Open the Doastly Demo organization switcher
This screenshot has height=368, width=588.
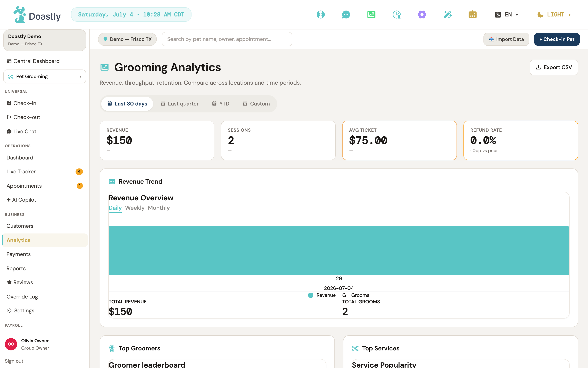tap(45, 40)
